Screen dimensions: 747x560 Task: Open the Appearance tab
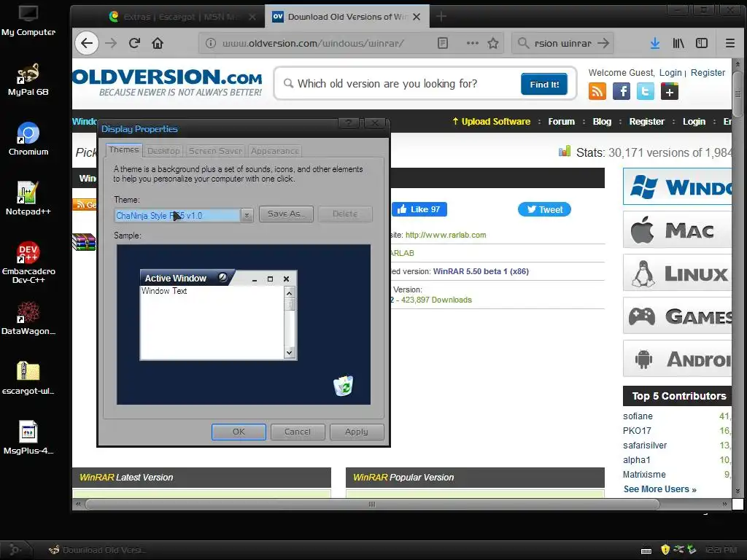pos(275,151)
